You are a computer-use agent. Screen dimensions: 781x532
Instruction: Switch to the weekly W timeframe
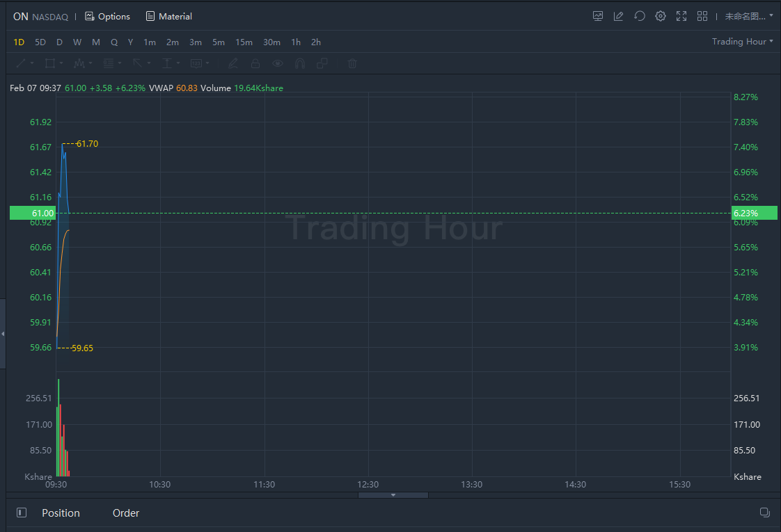tap(77, 42)
